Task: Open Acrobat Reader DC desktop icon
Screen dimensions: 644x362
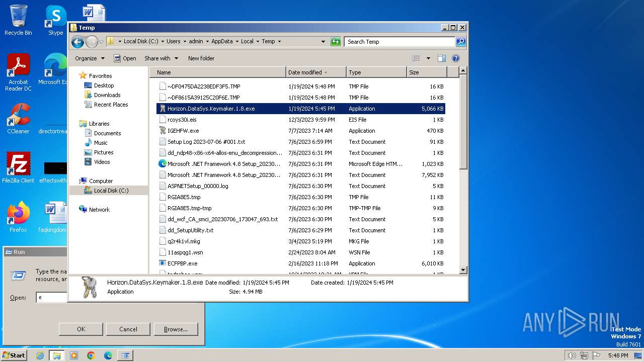Action: coord(18,72)
